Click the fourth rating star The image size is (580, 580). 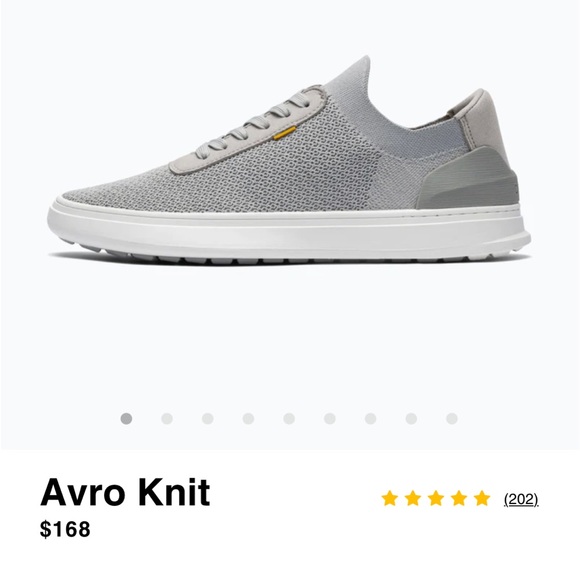(459, 498)
